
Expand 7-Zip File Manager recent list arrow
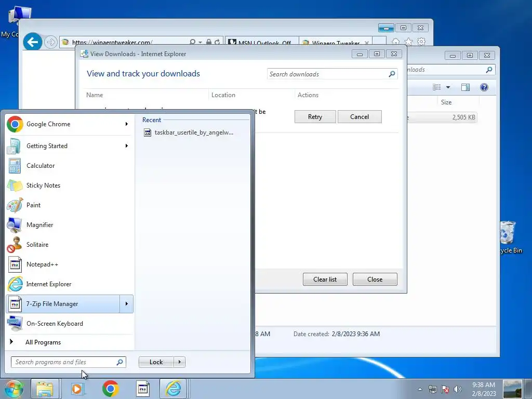pos(127,303)
